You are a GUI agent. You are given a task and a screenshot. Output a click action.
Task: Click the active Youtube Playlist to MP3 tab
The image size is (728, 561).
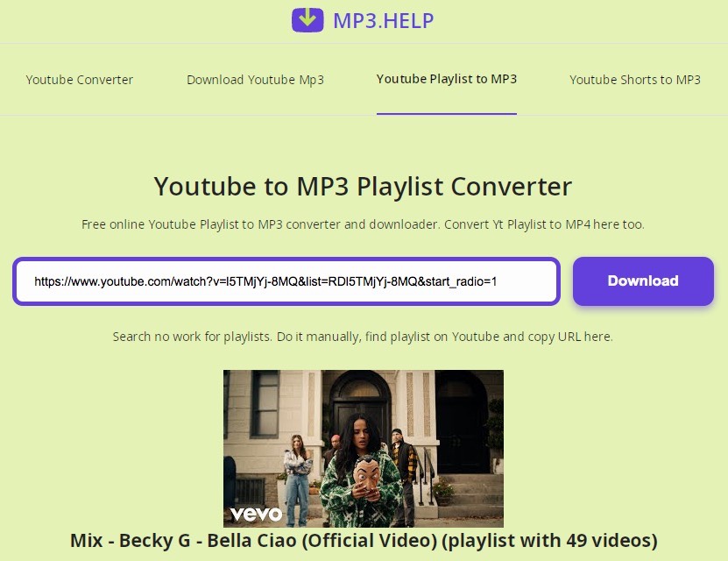tap(446, 79)
